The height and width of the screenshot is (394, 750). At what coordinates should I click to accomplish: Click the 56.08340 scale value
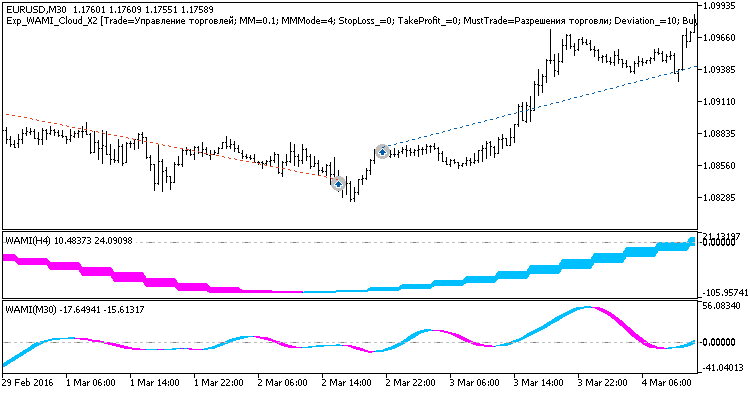[x=721, y=306]
